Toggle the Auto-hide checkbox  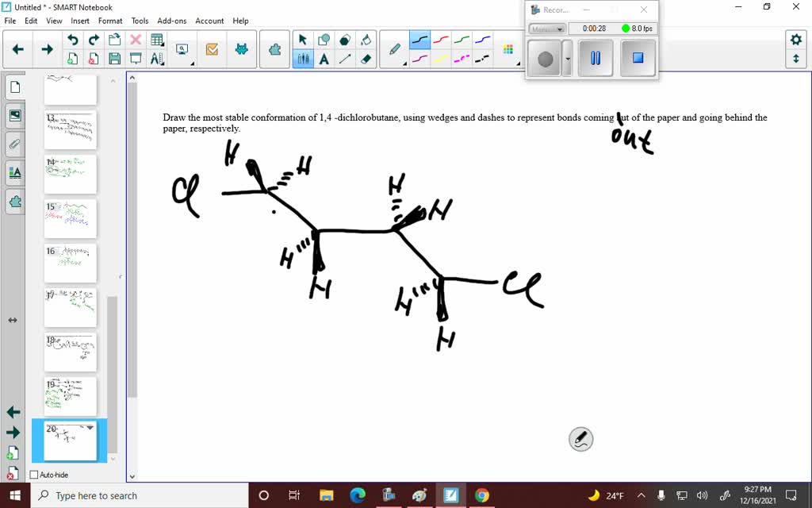tap(34, 474)
